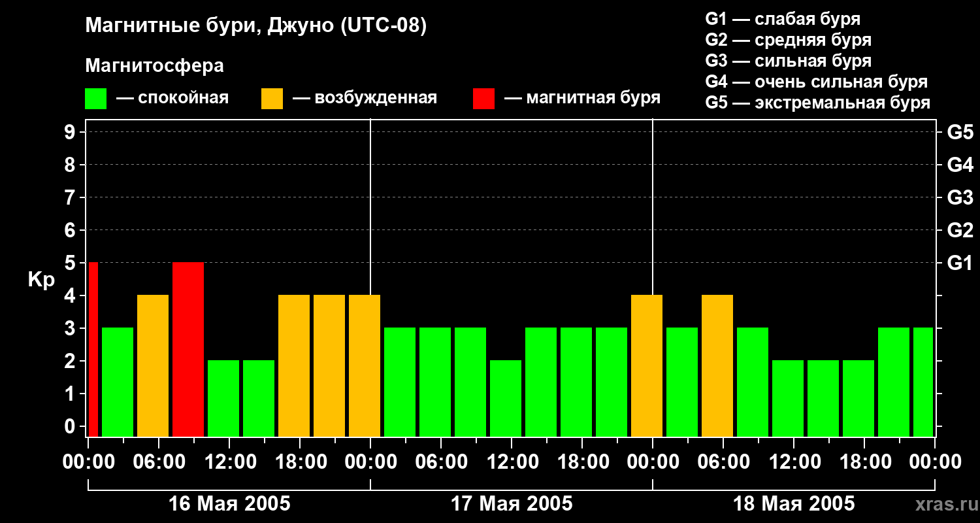Click the orange bar at 06:00 on 18 May
The width and height of the screenshot is (980, 523).
coord(717,365)
